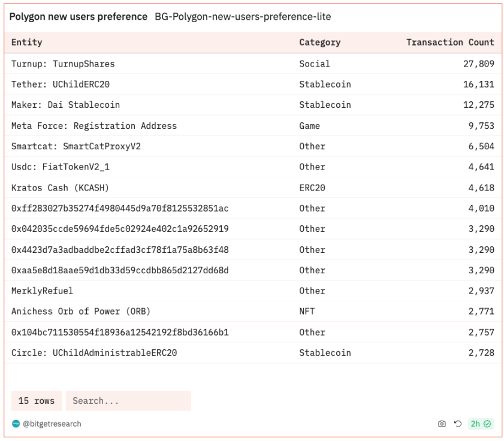Click the 2h freshness status badge
This screenshot has width=504, height=441.
click(x=480, y=424)
